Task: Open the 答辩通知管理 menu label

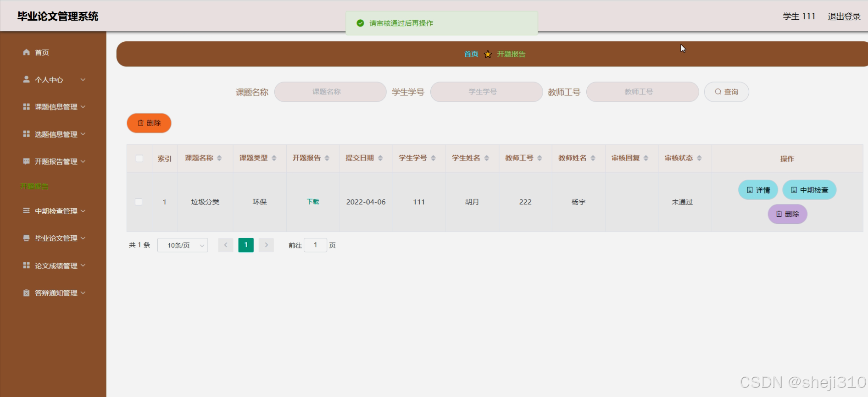Action: click(56, 293)
